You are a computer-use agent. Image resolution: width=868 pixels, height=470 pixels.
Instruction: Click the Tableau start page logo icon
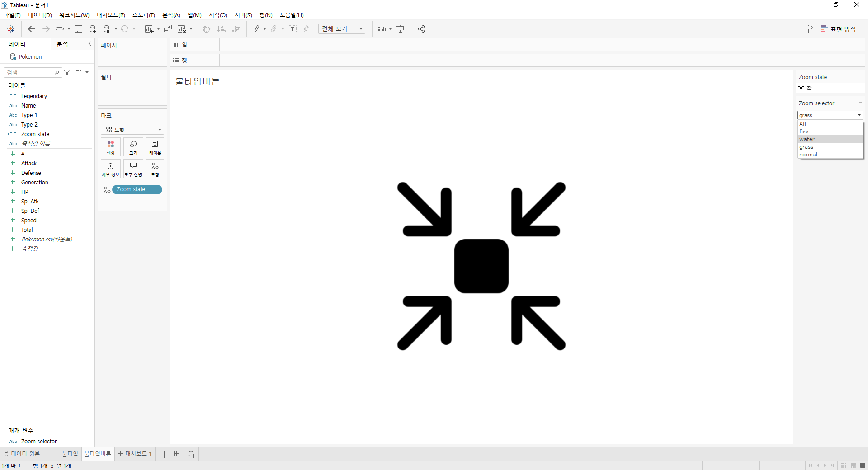point(11,29)
